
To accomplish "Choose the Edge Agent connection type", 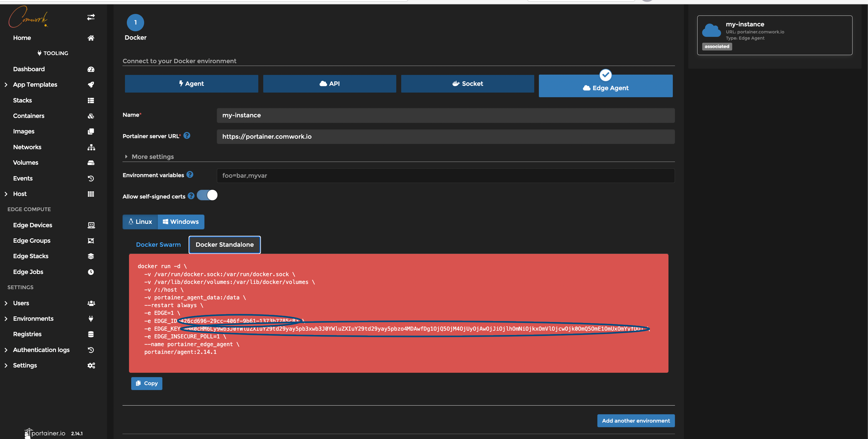I will click(x=605, y=86).
